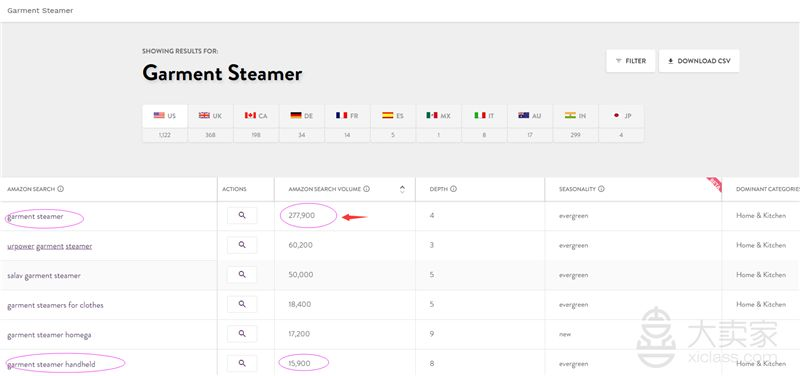The height and width of the screenshot is (376, 800).
Task: Select salav garment steamer keyword
Action: pyautogui.click(x=44, y=276)
